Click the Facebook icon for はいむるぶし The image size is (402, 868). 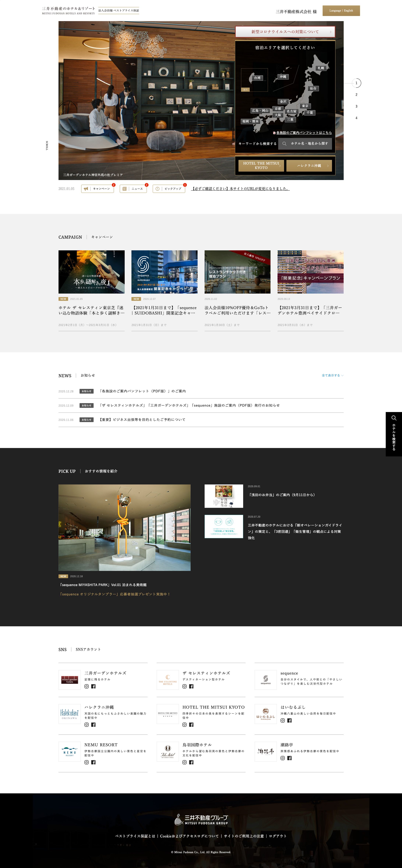click(290, 720)
